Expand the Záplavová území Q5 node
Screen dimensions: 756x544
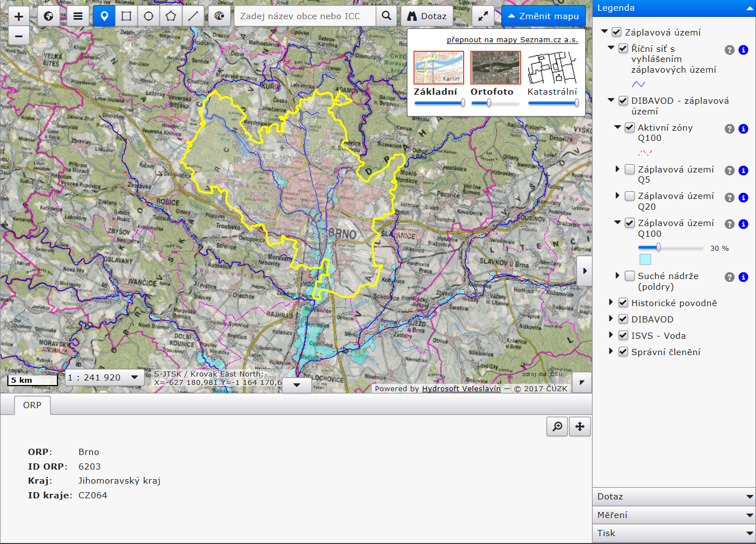618,169
